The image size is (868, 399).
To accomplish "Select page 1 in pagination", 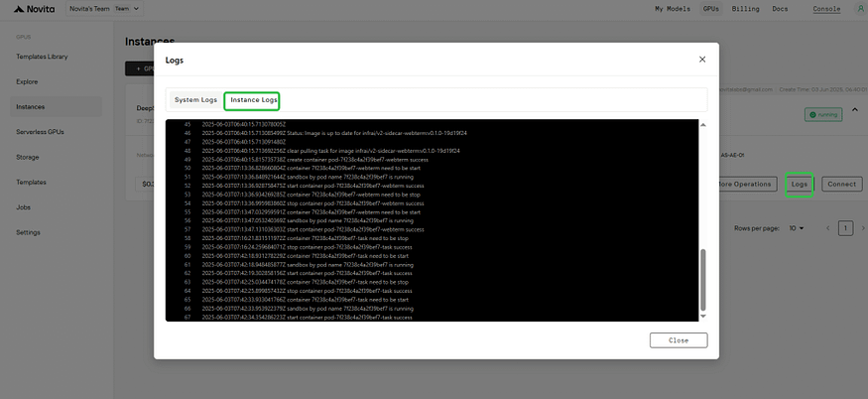I will pos(845,228).
